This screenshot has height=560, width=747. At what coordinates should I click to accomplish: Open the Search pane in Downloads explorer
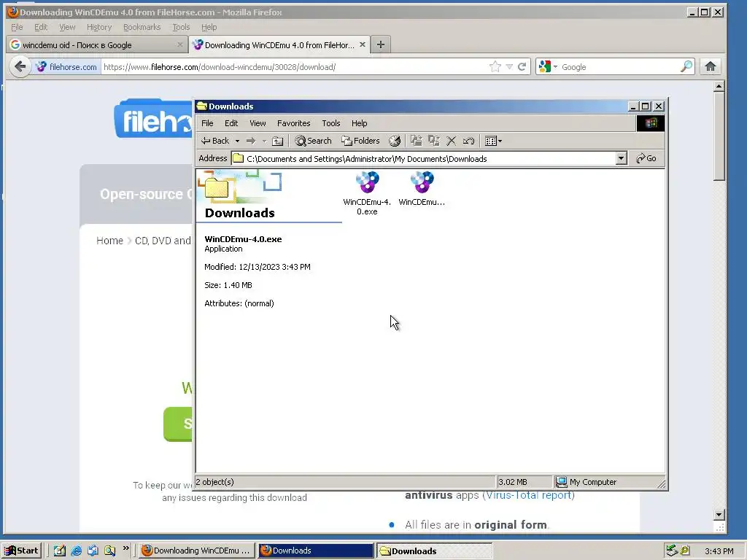[313, 141]
